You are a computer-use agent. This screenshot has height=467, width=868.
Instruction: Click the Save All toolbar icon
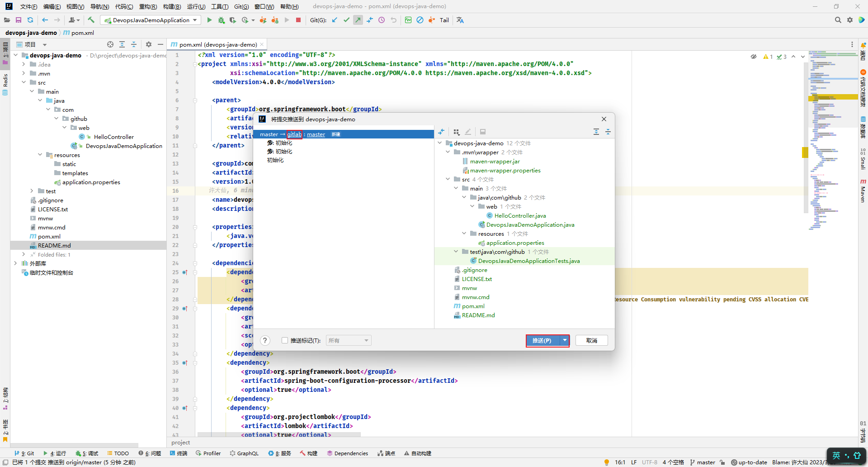click(19, 20)
